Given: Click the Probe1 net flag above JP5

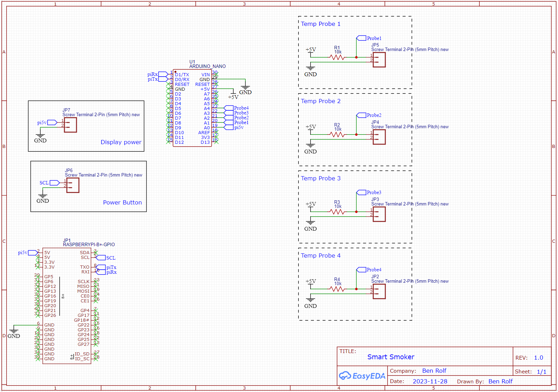Looking at the screenshot, I should 369,38.
